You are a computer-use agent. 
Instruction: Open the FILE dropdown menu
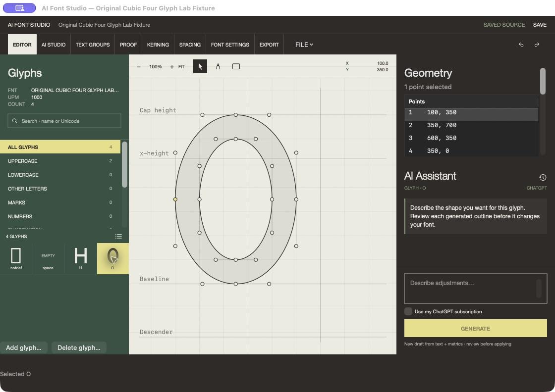click(x=304, y=45)
